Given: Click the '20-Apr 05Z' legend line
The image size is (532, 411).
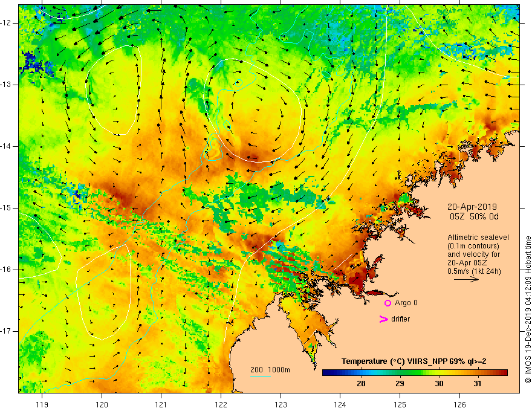Looking at the screenshot, I should pyautogui.click(x=467, y=262).
